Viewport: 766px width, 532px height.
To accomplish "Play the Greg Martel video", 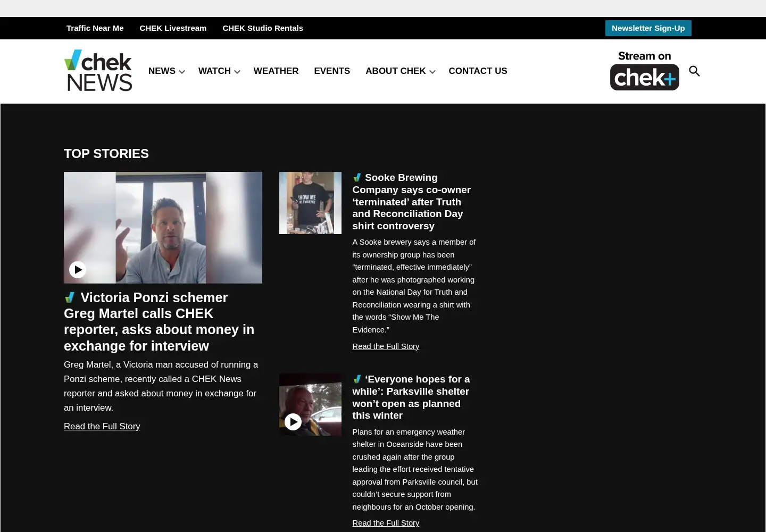I will [x=78, y=270].
